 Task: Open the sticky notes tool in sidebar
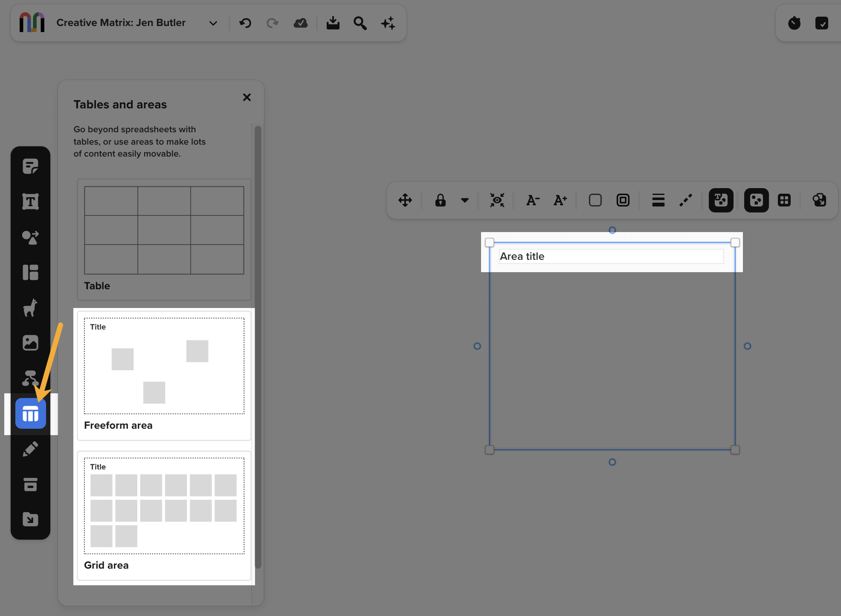(30, 166)
